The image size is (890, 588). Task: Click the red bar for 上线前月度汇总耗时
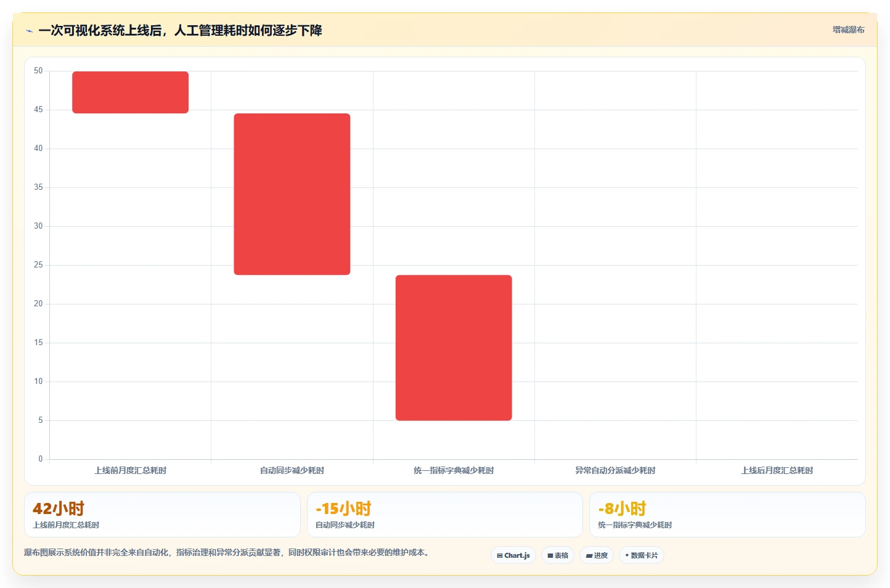click(x=130, y=92)
